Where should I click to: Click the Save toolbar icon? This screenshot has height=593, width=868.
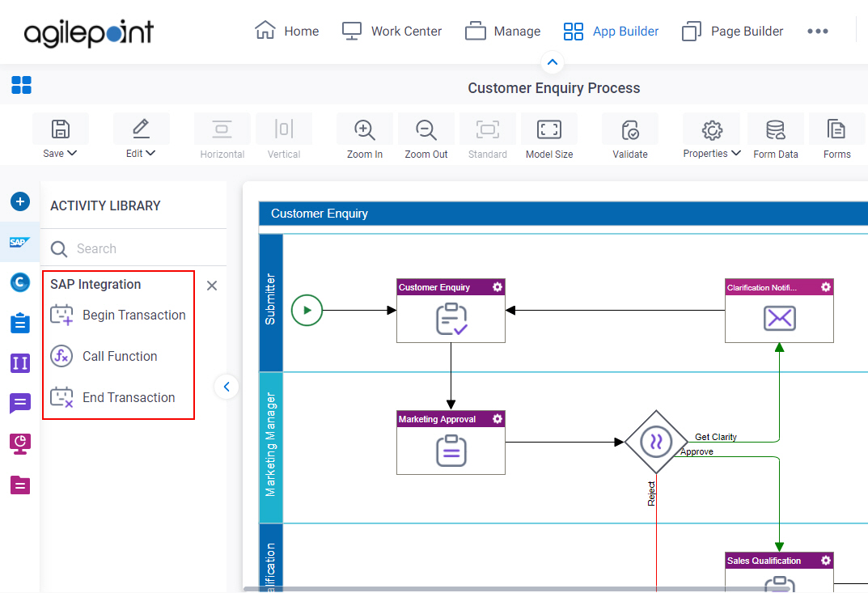(61, 129)
